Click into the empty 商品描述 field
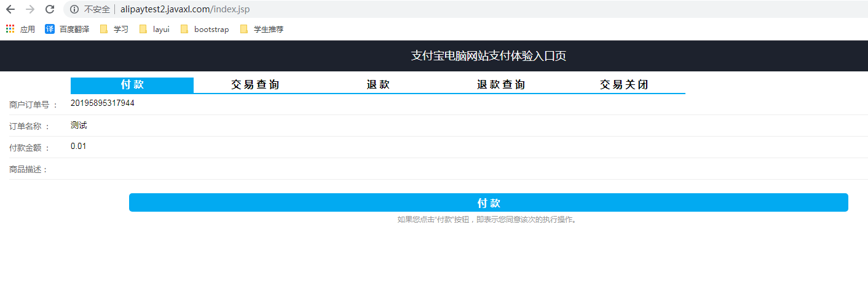 (x=469, y=169)
